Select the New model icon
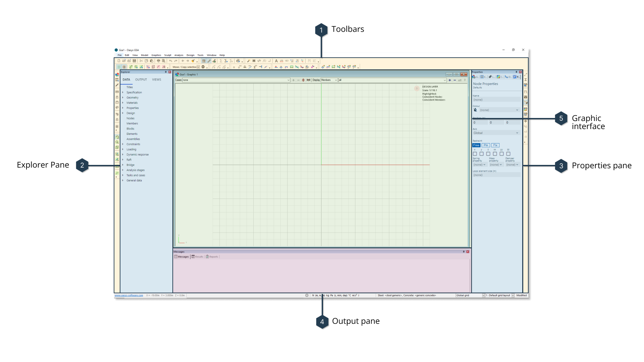644x362 pixels. click(x=118, y=61)
